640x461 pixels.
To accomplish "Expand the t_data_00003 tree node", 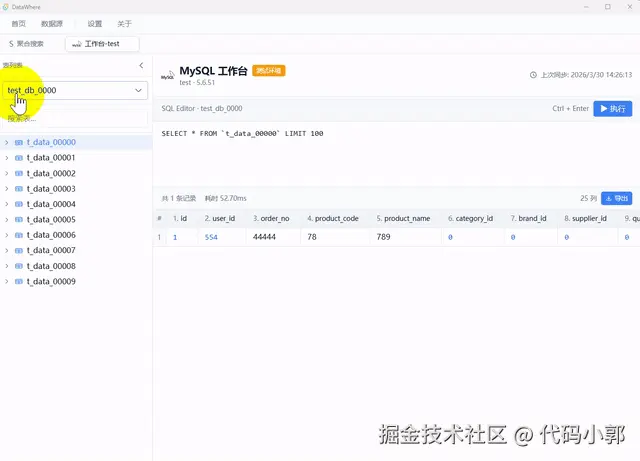I will coord(7,189).
